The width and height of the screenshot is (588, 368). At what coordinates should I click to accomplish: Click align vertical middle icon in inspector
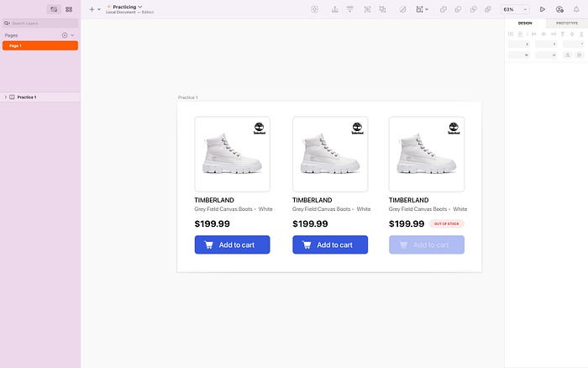572,34
